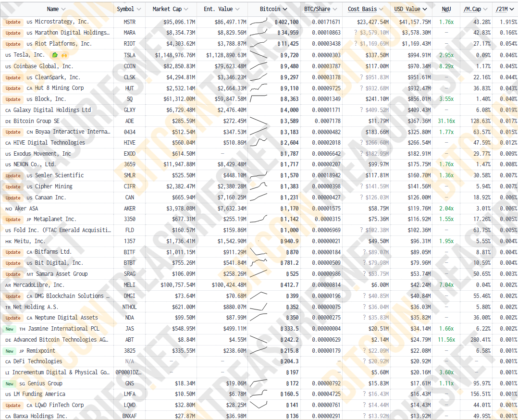Screen dimensions: 518x420
Task: Open the Symbol column sort dropdown
Action: 139,9
